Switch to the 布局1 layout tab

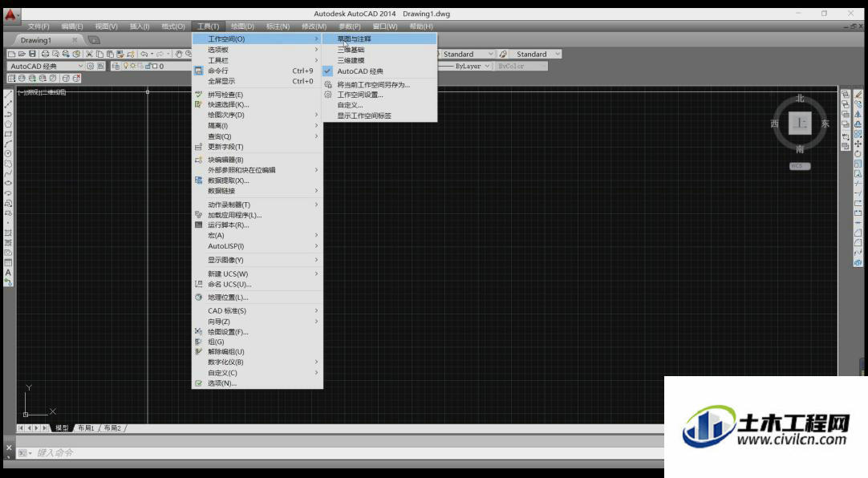point(86,428)
